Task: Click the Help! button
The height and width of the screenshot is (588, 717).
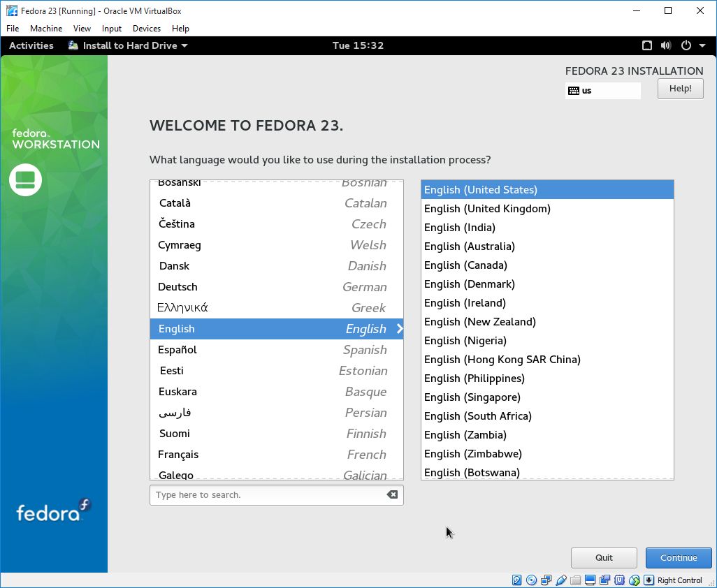Action: pyautogui.click(x=680, y=89)
